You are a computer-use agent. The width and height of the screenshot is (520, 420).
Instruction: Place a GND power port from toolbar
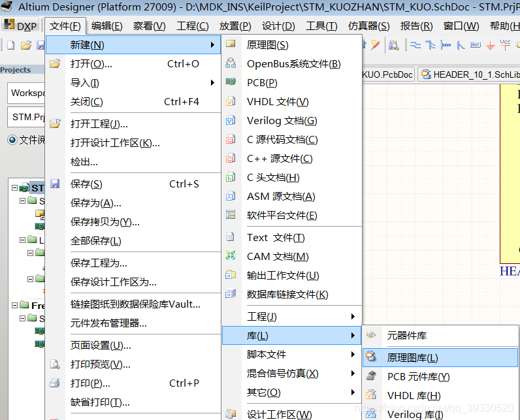click(x=490, y=45)
